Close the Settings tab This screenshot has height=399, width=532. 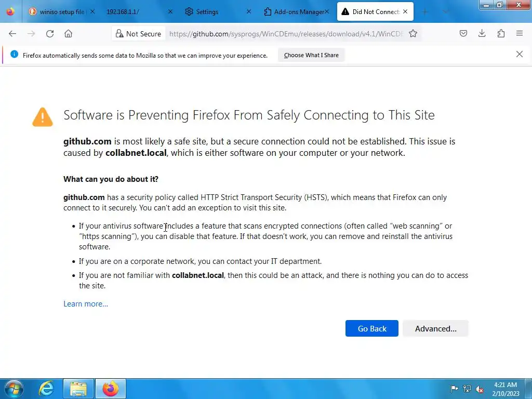click(249, 11)
